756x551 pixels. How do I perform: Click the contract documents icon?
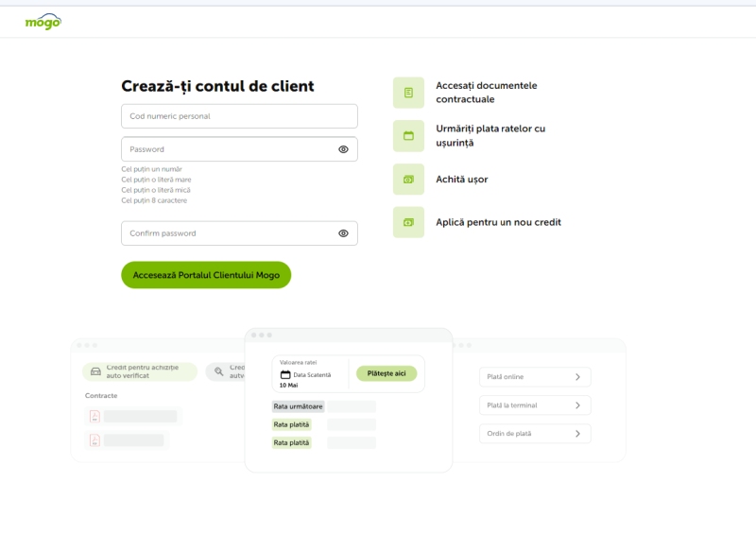pos(408,93)
